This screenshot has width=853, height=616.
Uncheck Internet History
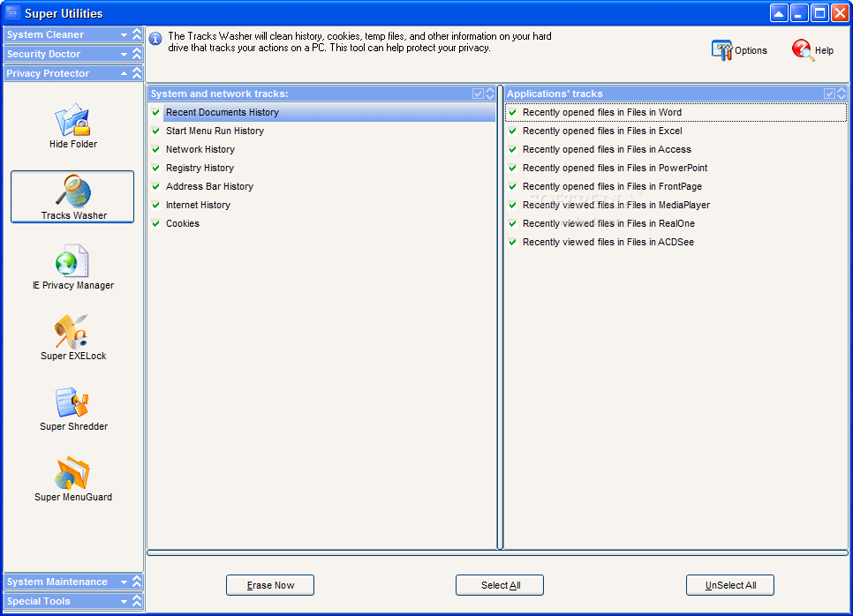coord(156,205)
